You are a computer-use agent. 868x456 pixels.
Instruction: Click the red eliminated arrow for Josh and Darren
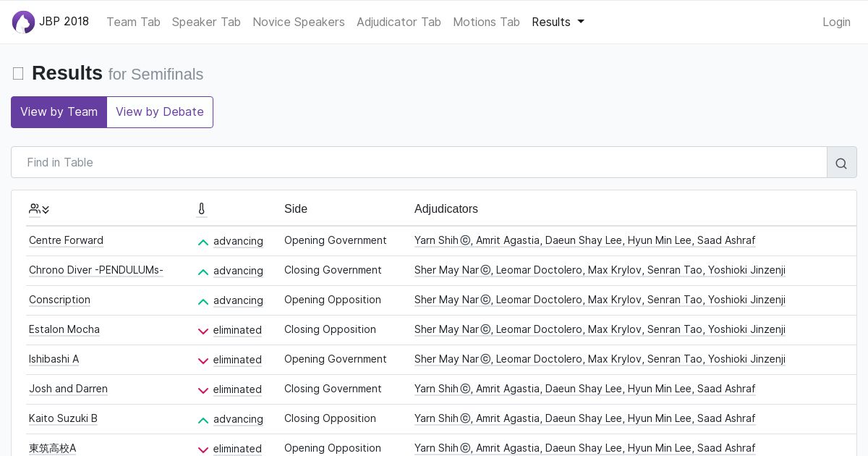pos(203,390)
